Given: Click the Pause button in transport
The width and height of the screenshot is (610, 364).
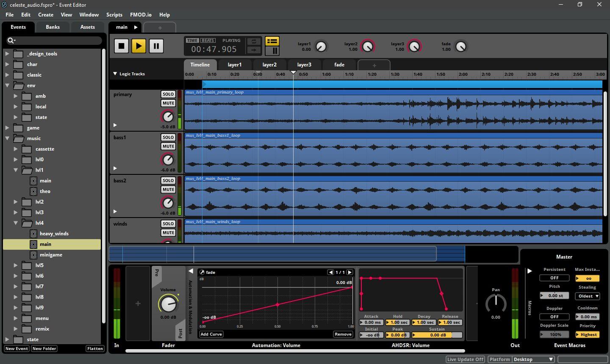Looking at the screenshot, I should [x=156, y=46].
